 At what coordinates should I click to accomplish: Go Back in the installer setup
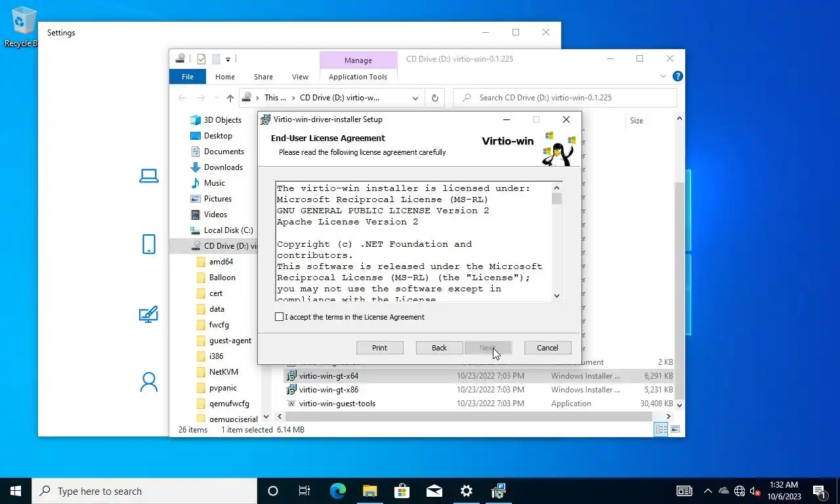[x=439, y=348]
